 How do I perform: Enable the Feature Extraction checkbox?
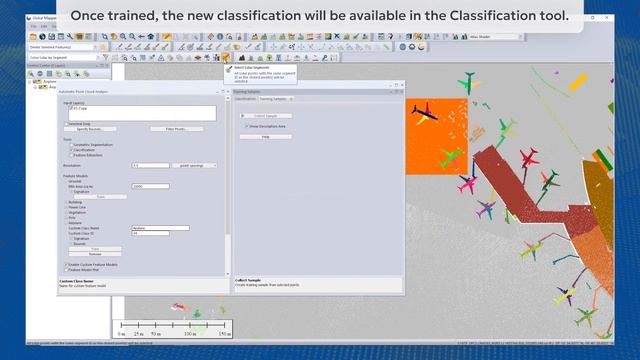click(x=71, y=155)
